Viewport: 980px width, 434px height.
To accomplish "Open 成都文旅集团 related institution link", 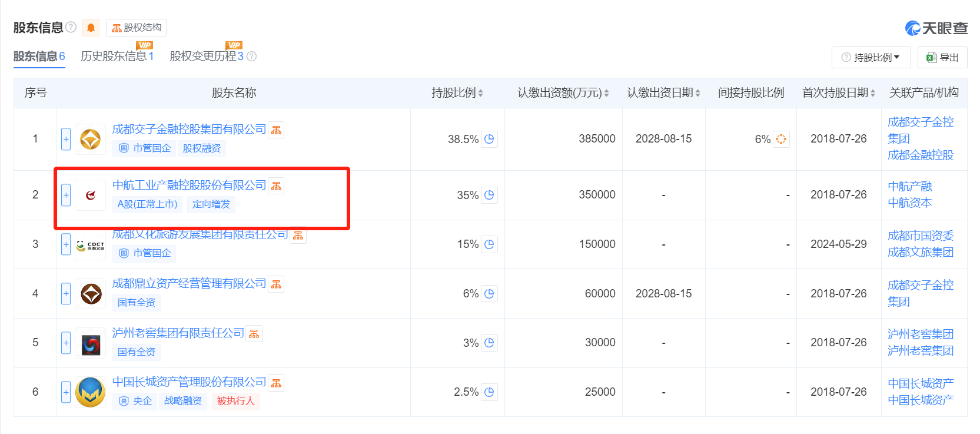I will pos(921,253).
